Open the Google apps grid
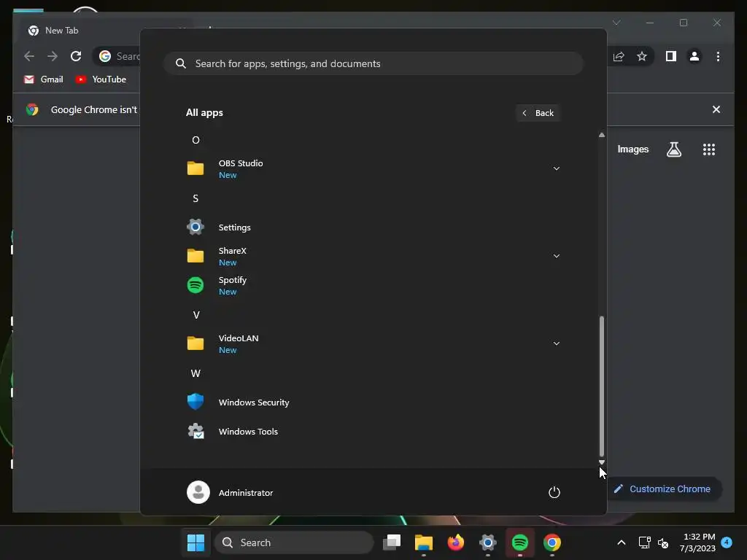The height and width of the screenshot is (560, 747). [x=709, y=149]
